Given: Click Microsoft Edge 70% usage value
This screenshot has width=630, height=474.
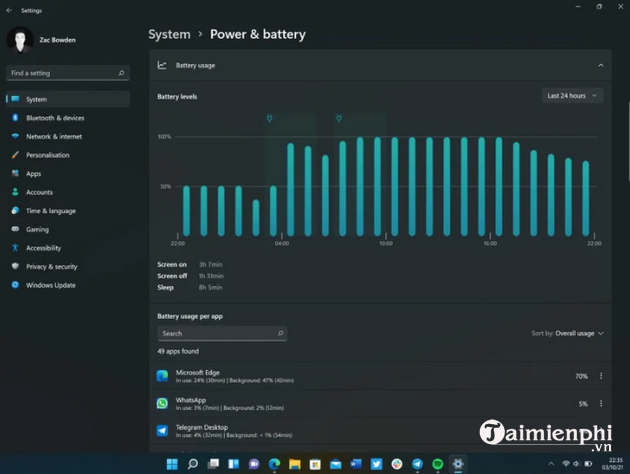Looking at the screenshot, I should (581, 376).
